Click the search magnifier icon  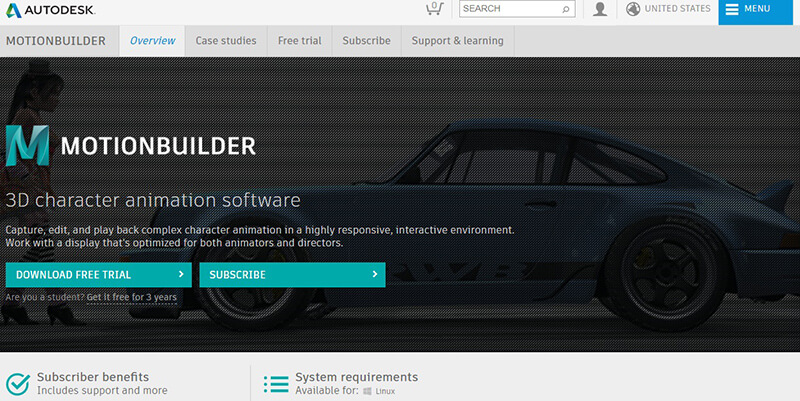(x=565, y=9)
